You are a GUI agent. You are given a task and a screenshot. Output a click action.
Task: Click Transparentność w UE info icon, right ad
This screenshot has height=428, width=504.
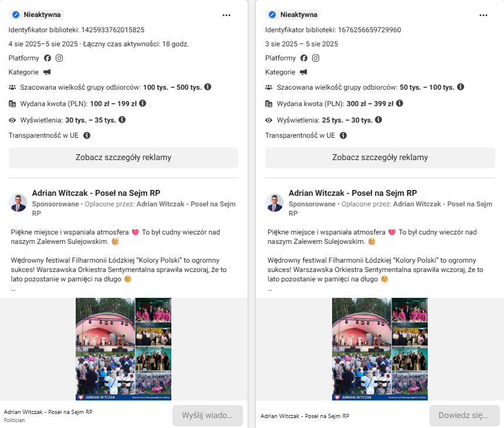pos(343,135)
